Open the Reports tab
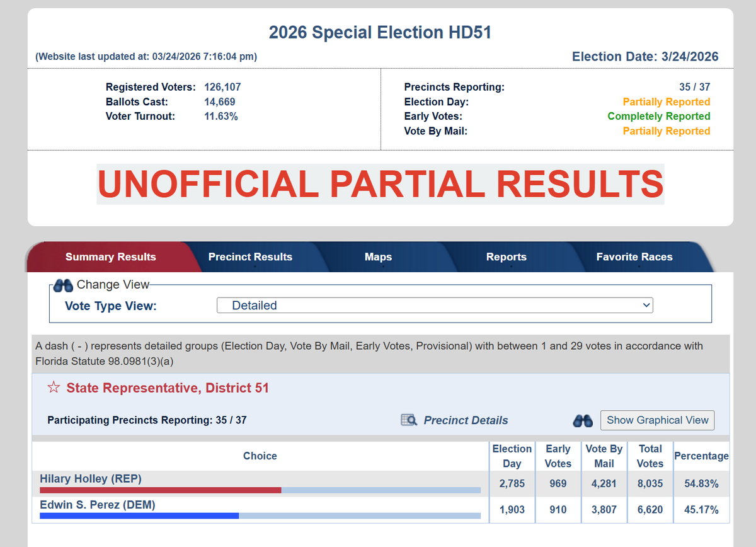The height and width of the screenshot is (547, 756). pyautogui.click(x=507, y=256)
